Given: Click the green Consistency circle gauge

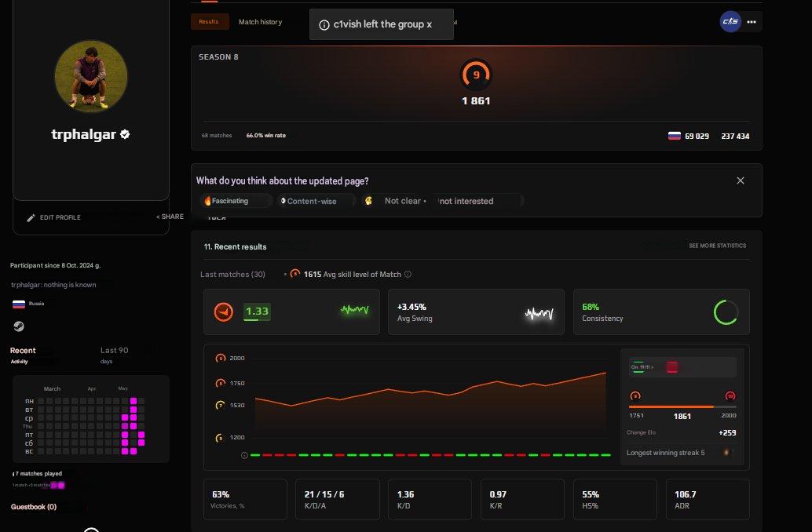Looking at the screenshot, I should click(726, 312).
